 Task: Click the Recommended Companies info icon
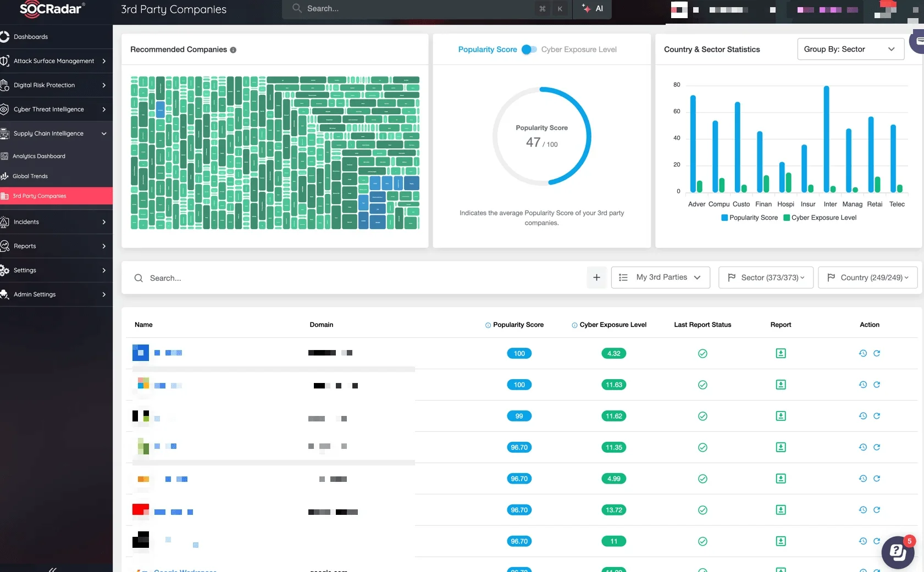(x=233, y=50)
